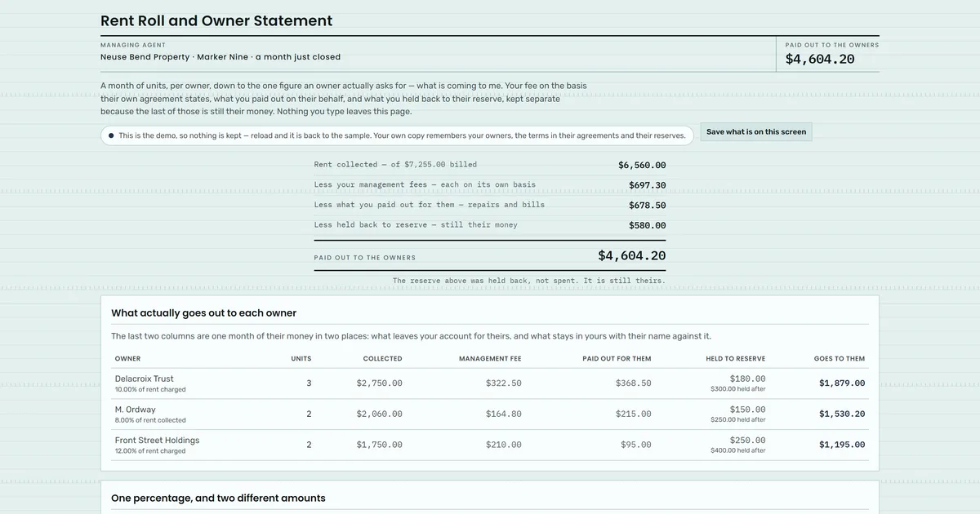
Task: Click the $4,604.20 paid out figure in header
Action: (820, 59)
